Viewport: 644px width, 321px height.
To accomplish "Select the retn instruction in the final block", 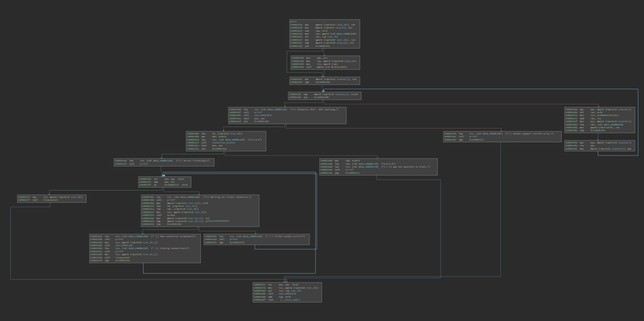I will 271,300.
